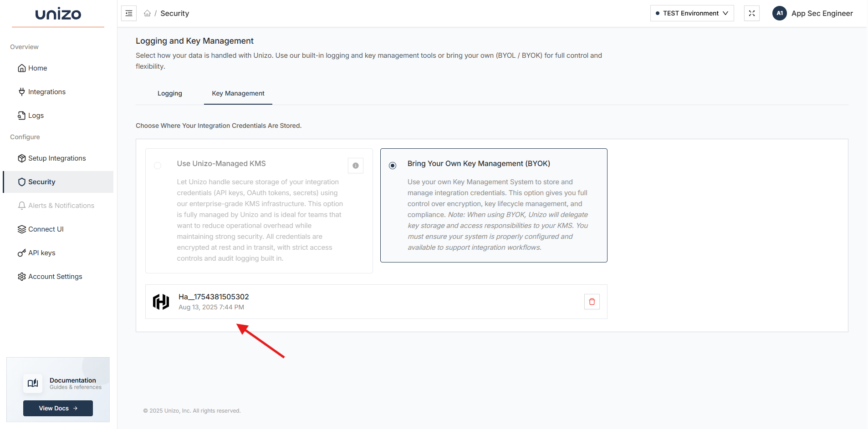Click the Unizo logo
This screenshot has width=868, height=429.
pos(58,14)
